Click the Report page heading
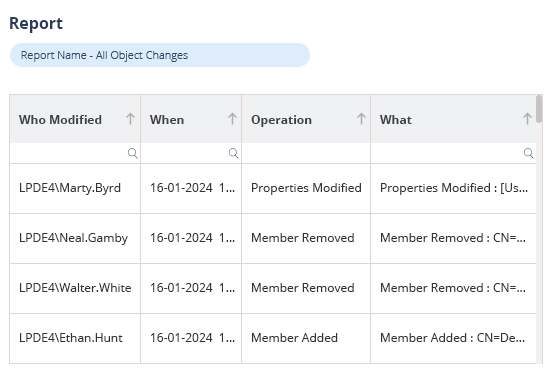This screenshot has width=552, height=380. (x=36, y=24)
